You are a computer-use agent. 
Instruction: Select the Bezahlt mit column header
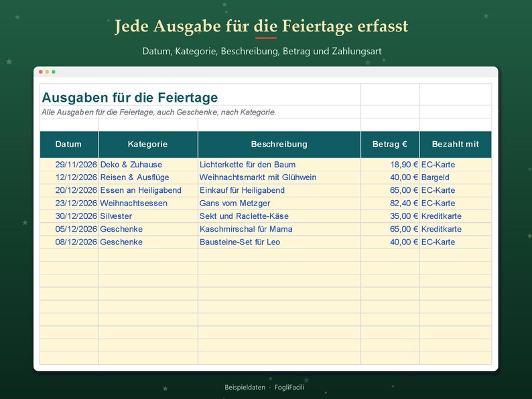click(x=456, y=145)
